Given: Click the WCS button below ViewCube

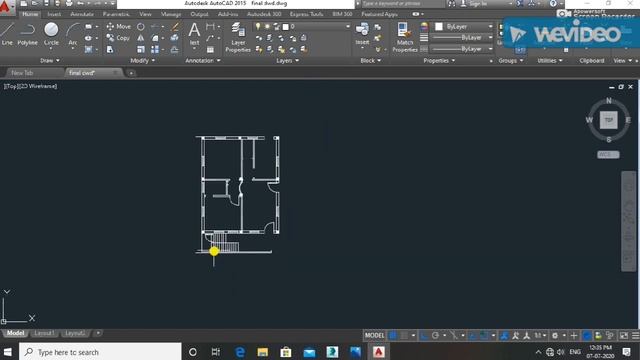Looking at the screenshot, I should (608, 155).
